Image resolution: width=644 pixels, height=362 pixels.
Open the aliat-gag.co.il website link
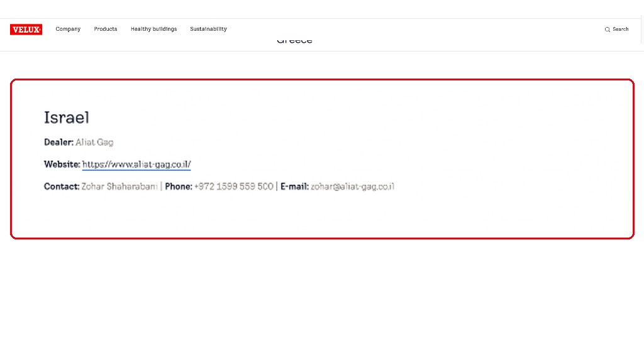coord(136,164)
